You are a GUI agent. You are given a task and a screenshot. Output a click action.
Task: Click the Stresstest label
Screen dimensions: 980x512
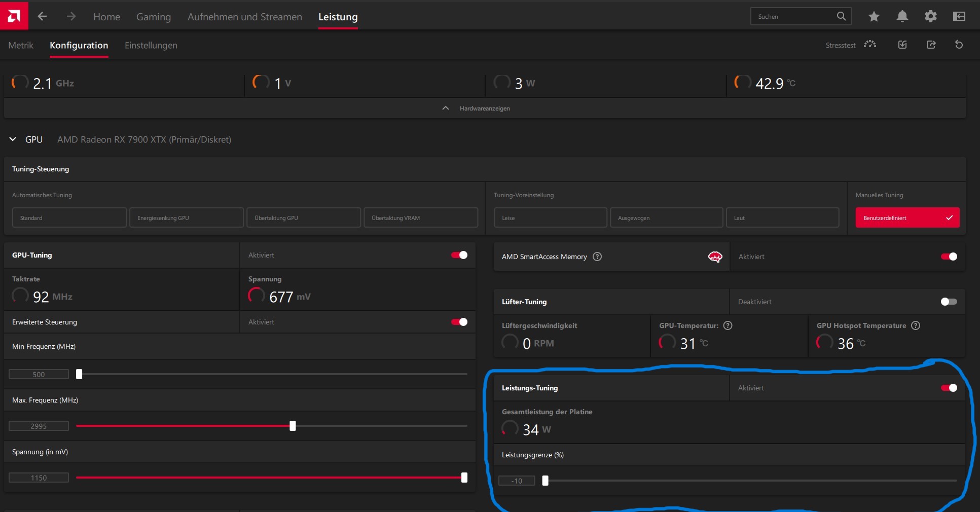(x=841, y=45)
